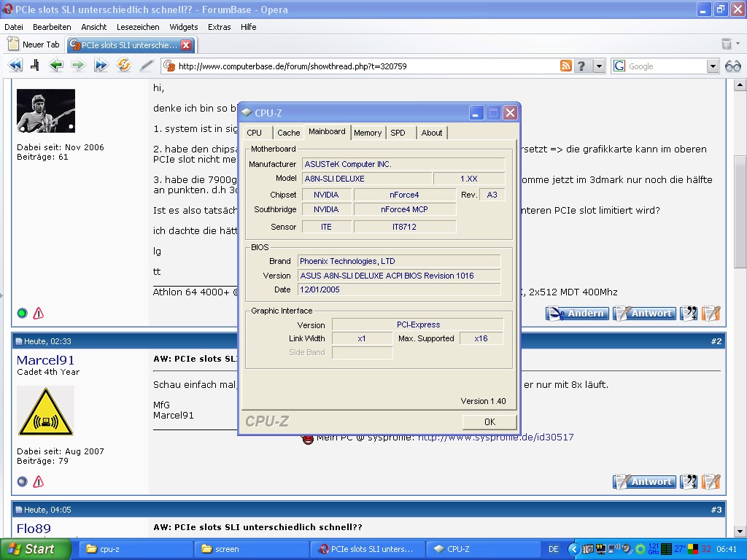Click the question mark security icon

(581, 66)
